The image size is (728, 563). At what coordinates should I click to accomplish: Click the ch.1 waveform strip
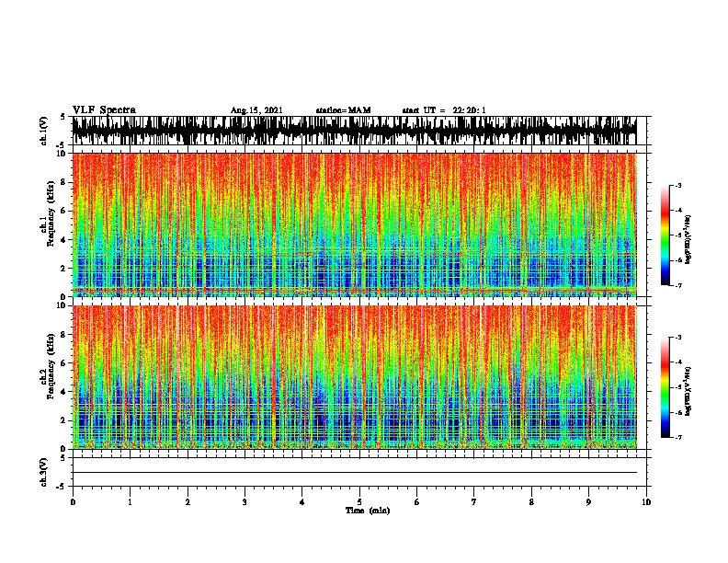click(x=354, y=131)
